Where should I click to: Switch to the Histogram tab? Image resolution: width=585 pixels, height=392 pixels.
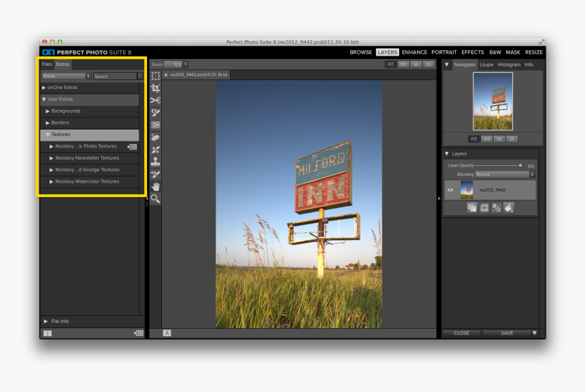[x=509, y=65]
